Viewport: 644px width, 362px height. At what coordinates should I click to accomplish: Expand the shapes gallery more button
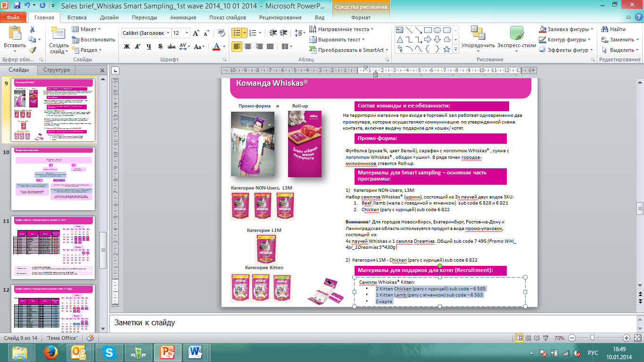(x=456, y=50)
